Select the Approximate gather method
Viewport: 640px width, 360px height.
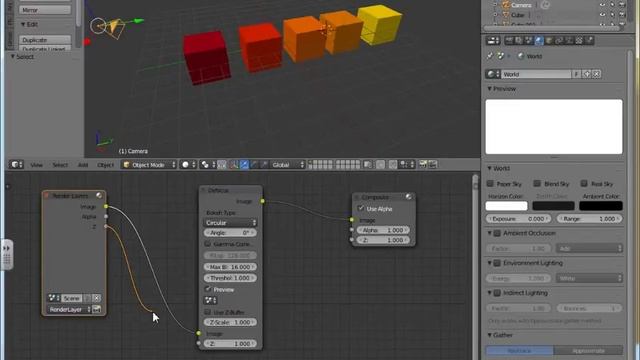[588, 351]
